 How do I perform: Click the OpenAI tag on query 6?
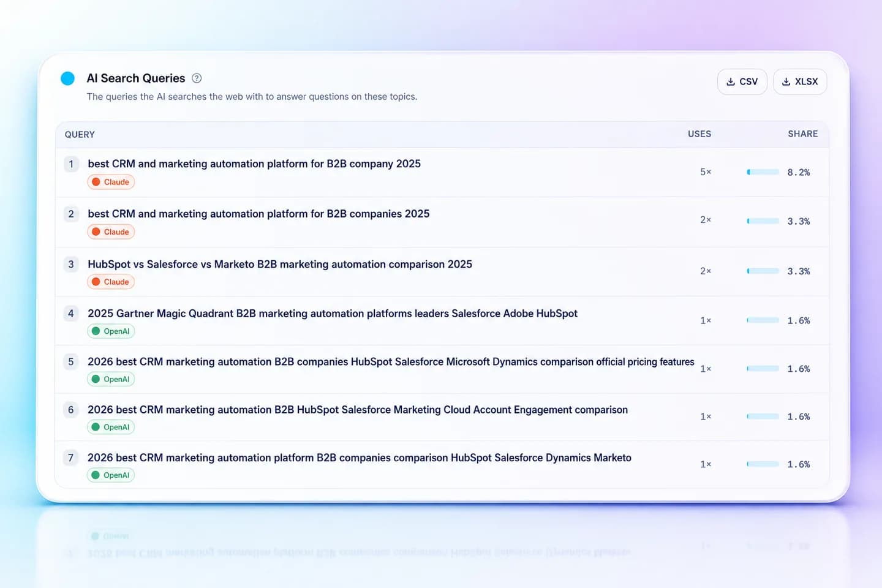click(x=111, y=427)
